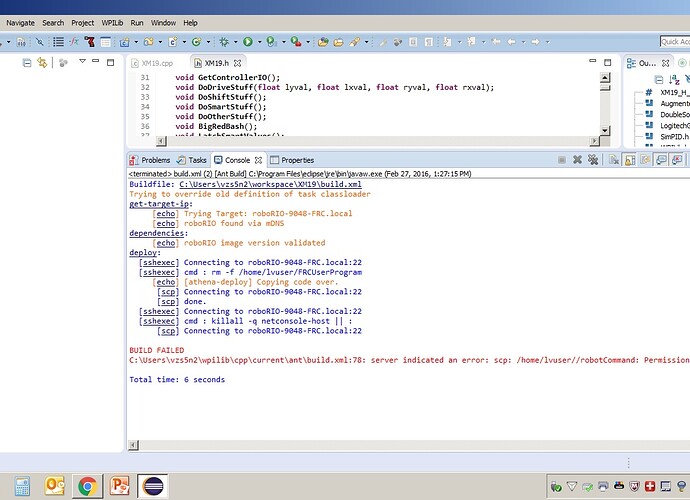Click the deploy target link
690x500 pixels.
click(x=143, y=252)
